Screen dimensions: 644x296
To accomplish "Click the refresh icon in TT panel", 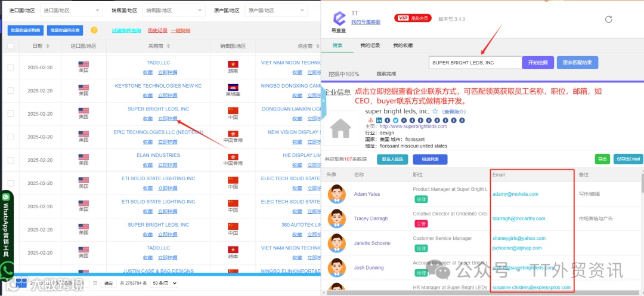I will point(609,19).
